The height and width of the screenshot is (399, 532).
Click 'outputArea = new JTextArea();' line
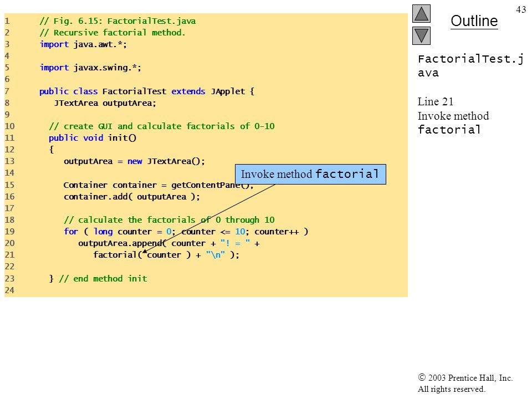click(134, 161)
